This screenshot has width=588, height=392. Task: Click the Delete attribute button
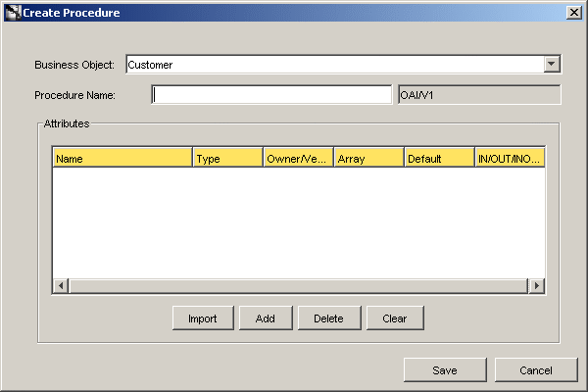coord(329,318)
